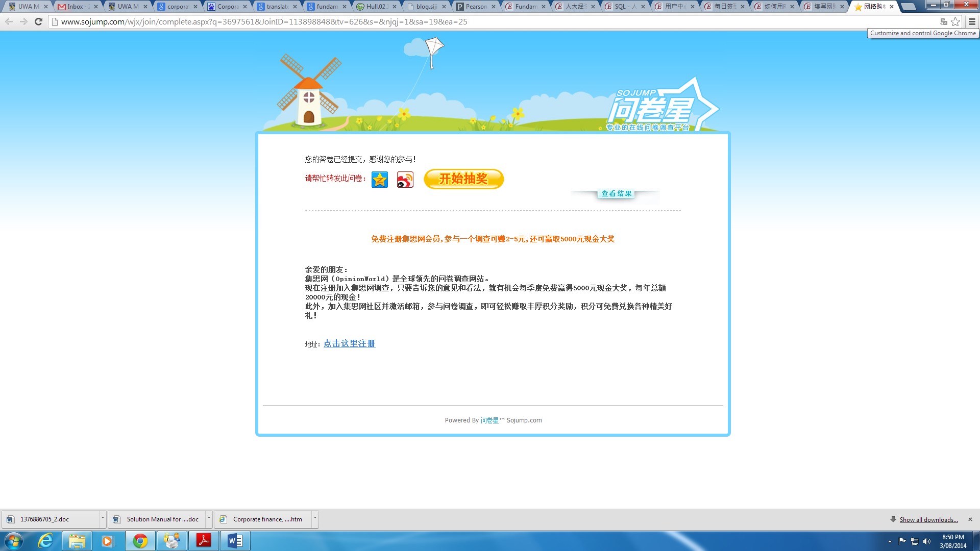The height and width of the screenshot is (551, 980).
Task: Open Word from the taskbar
Action: click(x=235, y=540)
